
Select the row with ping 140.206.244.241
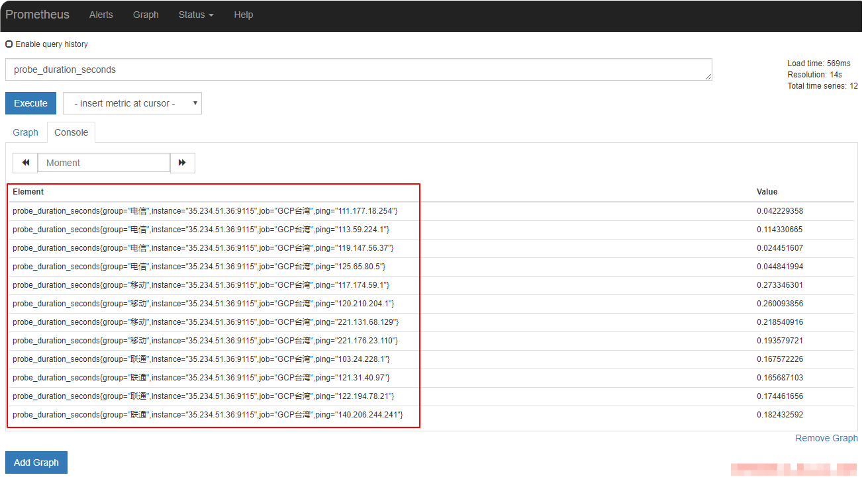pos(432,415)
